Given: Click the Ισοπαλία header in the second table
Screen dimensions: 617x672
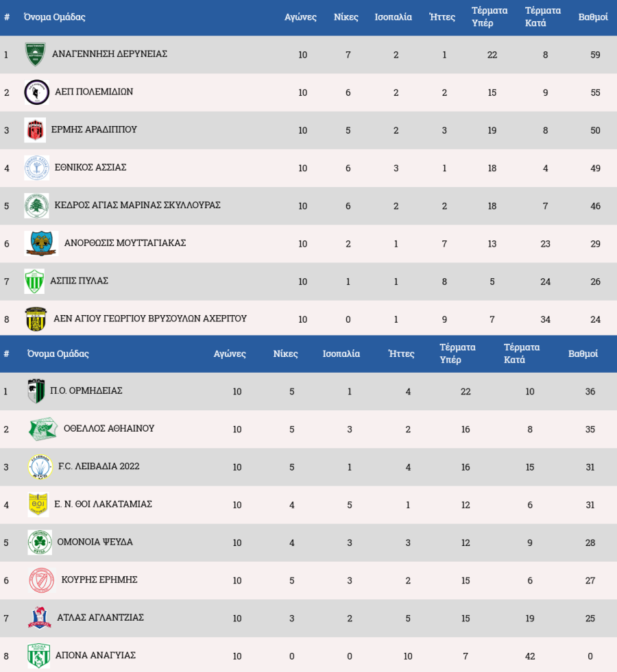Looking at the screenshot, I should point(341,354).
